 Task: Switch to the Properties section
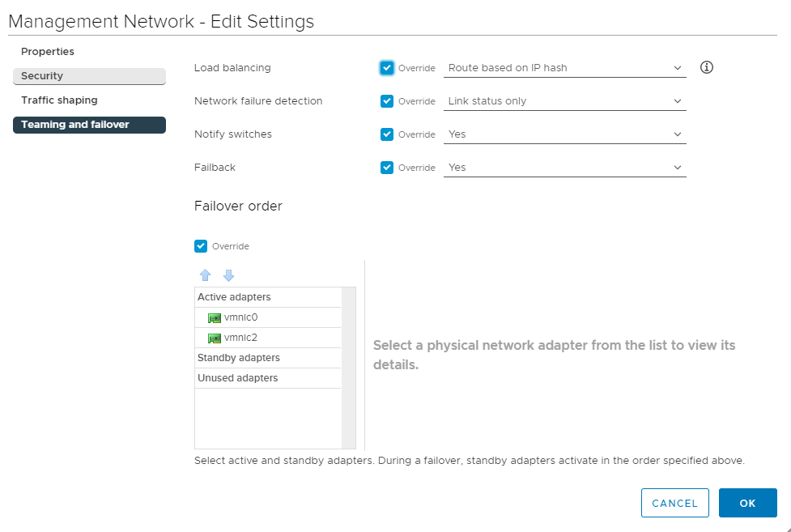tap(48, 52)
